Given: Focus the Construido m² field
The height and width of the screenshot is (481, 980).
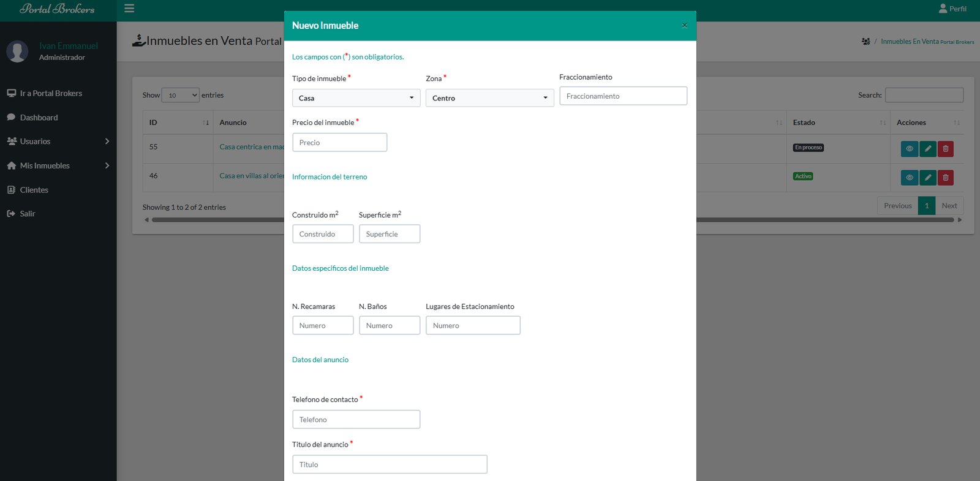Looking at the screenshot, I should coord(323,234).
